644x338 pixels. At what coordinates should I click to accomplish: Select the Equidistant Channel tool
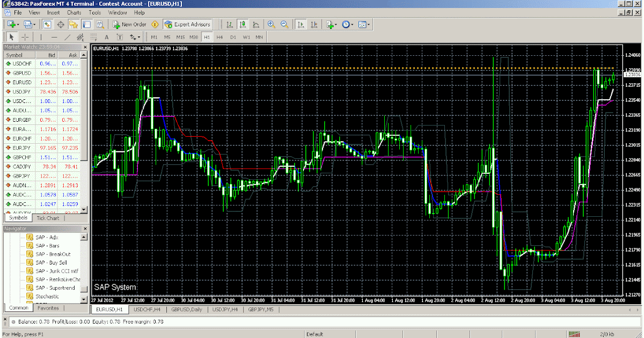80,37
